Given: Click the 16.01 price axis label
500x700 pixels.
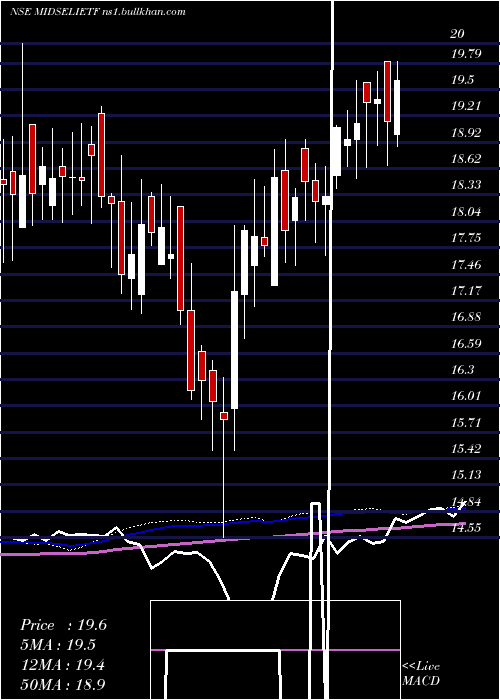Looking at the screenshot, I should [x=466, y=396].
